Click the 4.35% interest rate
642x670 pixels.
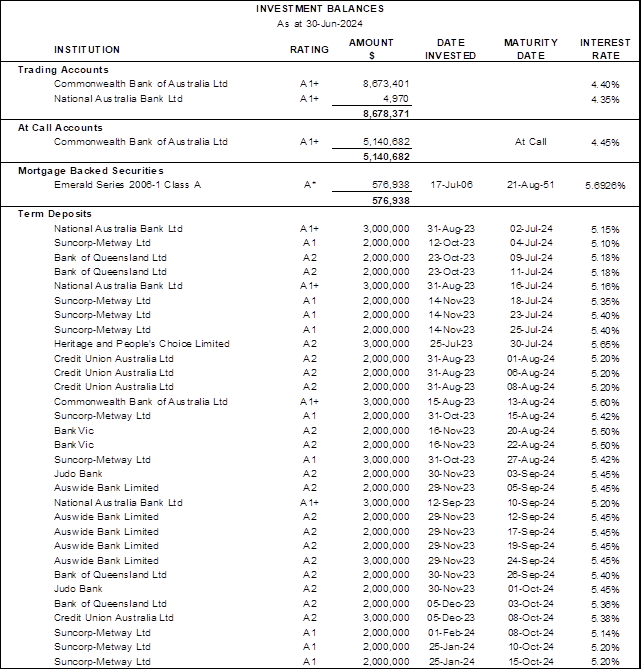coord(605,100)
